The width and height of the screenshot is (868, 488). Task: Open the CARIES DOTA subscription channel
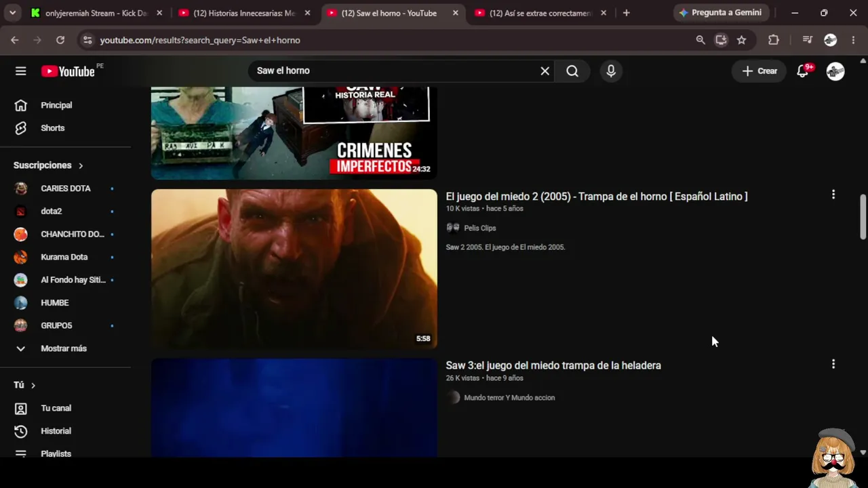66,188
